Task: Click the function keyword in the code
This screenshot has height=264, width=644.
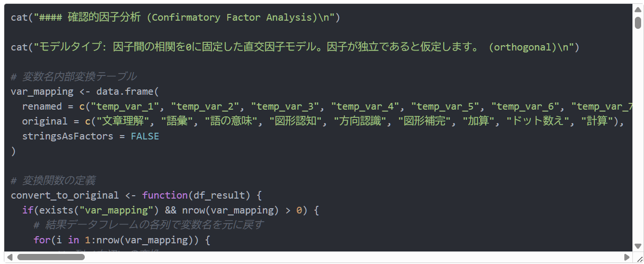Action: [x=164, y=196]
